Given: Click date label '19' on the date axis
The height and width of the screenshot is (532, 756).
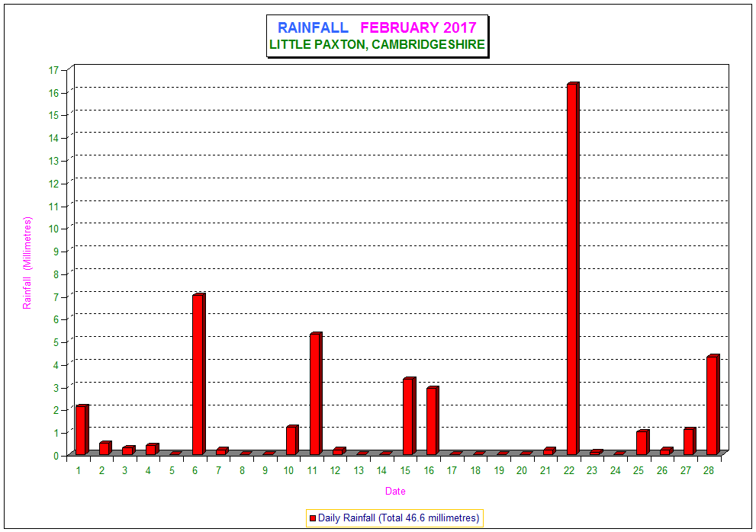Looking at the screenshot, I should (x=499, y=471).
